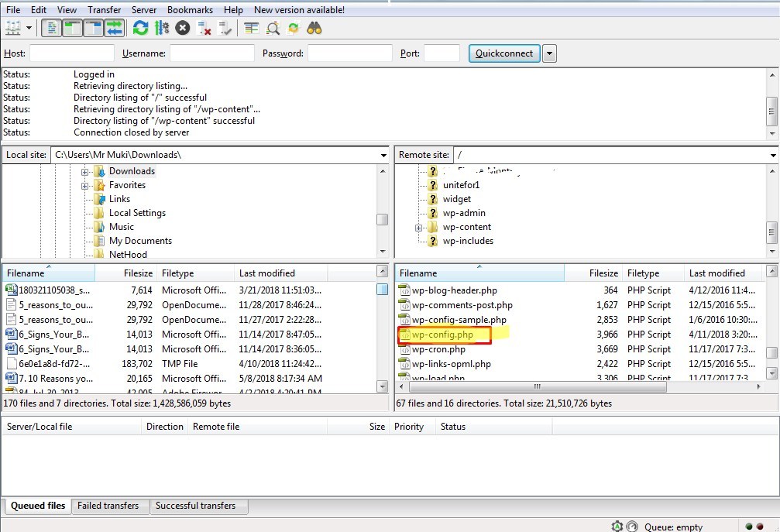The image size is (780, 532).
Task: Select the Links folder in local tree
Action: click(119, 199)
